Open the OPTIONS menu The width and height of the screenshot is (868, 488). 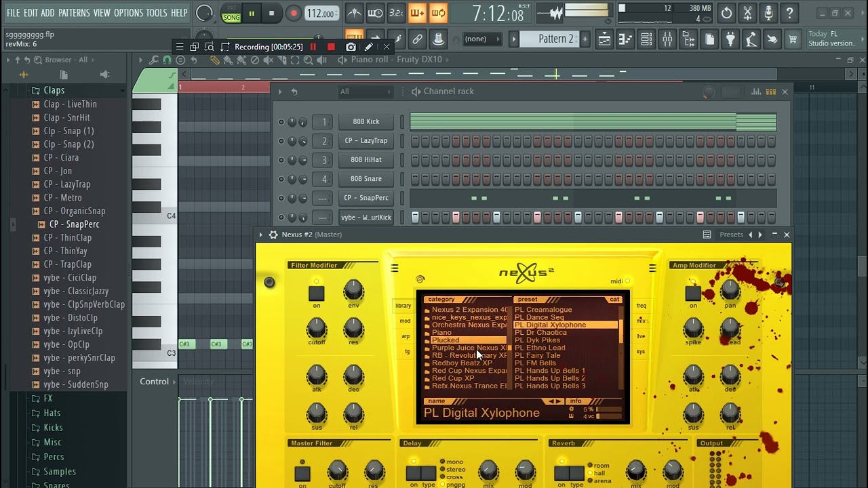tap(128, 13)
